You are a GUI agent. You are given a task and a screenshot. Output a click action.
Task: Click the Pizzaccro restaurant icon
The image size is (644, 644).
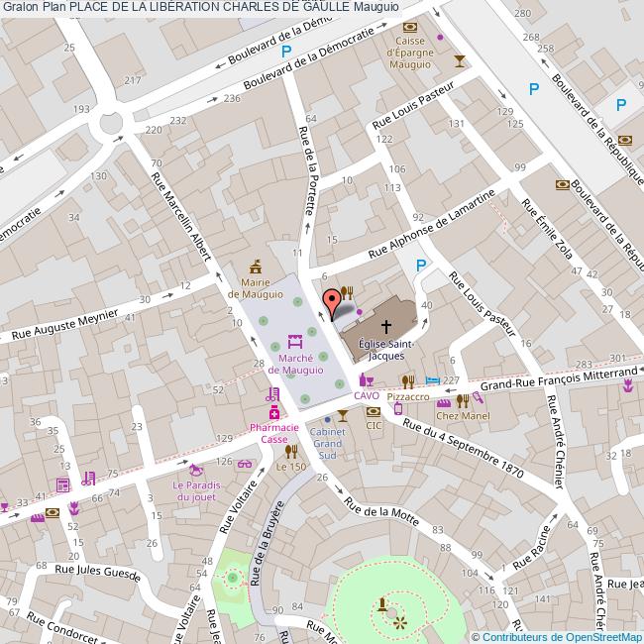[407, 380]
